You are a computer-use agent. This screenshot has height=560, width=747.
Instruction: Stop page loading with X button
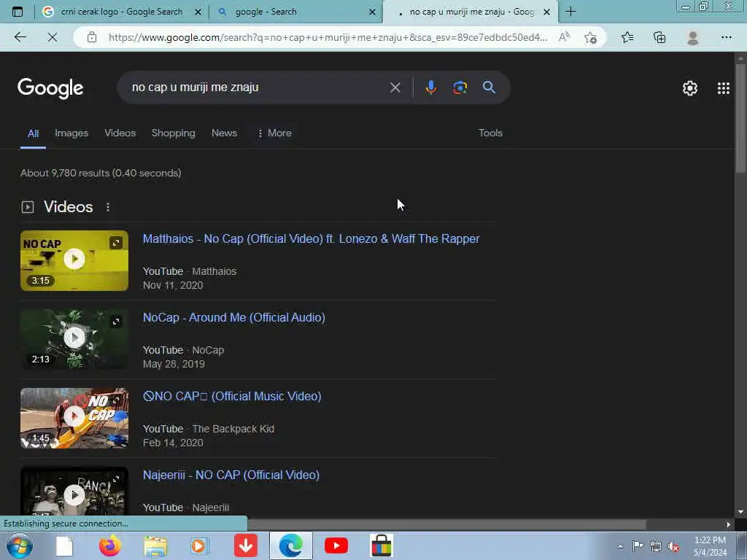tap(53, 37)
